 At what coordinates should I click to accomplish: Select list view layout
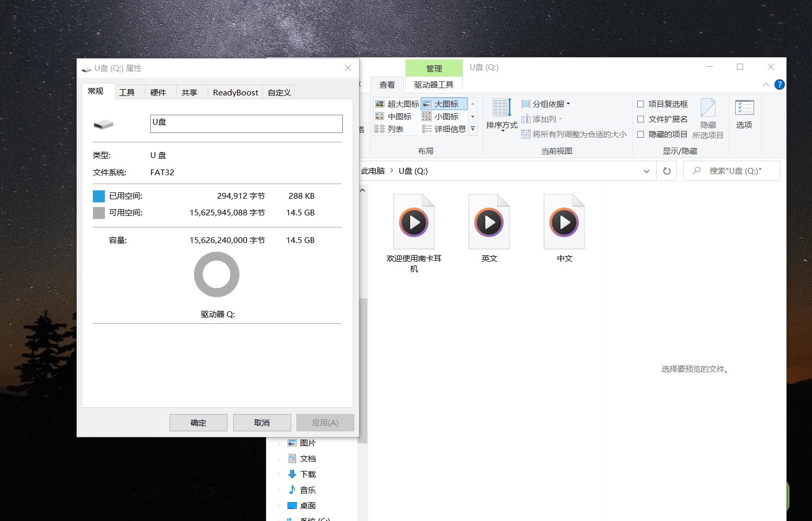[389, 129]
